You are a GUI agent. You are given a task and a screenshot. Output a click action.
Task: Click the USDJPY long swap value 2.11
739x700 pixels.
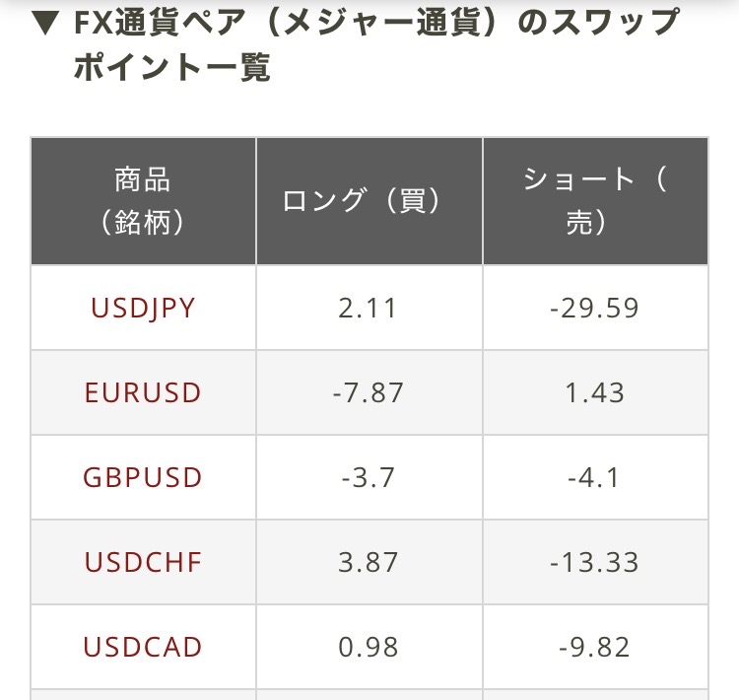[x=368, y=309]
